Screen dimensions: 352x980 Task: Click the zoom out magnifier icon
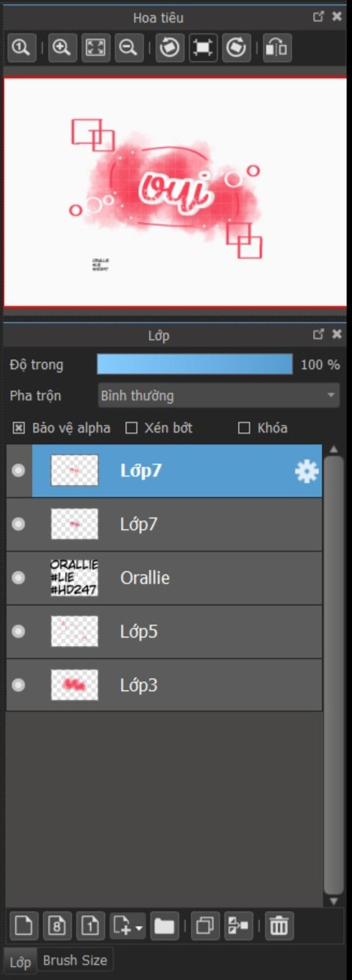pos(129,48)
